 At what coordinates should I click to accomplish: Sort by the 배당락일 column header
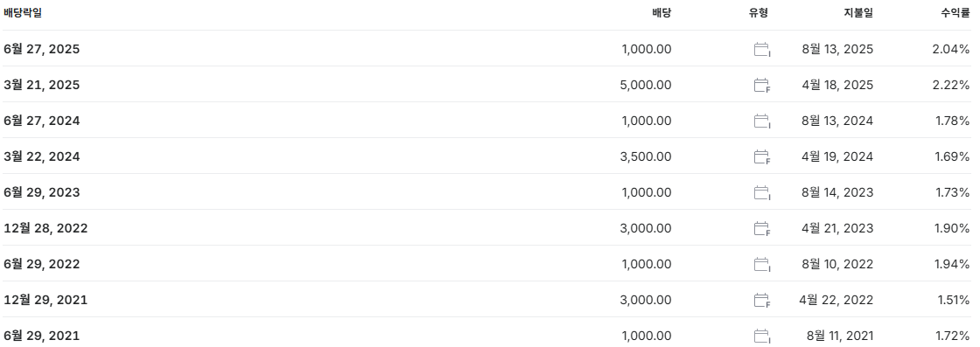(x=23, y=12)
